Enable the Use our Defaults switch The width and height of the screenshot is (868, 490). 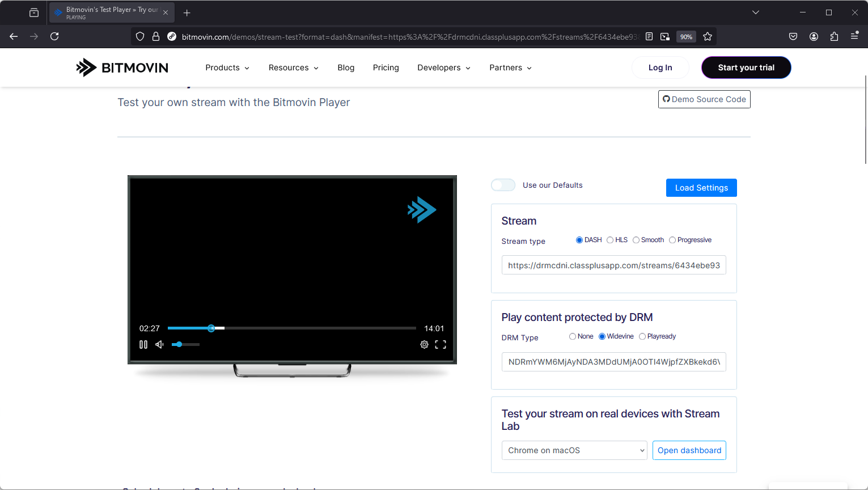pos(503,185)
